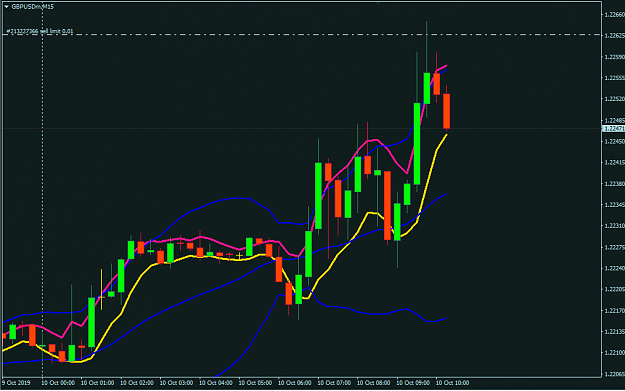This screenshot has width=625, height=391.
Task: Click the 1.22135 price axis label
Action: point(614,332)
